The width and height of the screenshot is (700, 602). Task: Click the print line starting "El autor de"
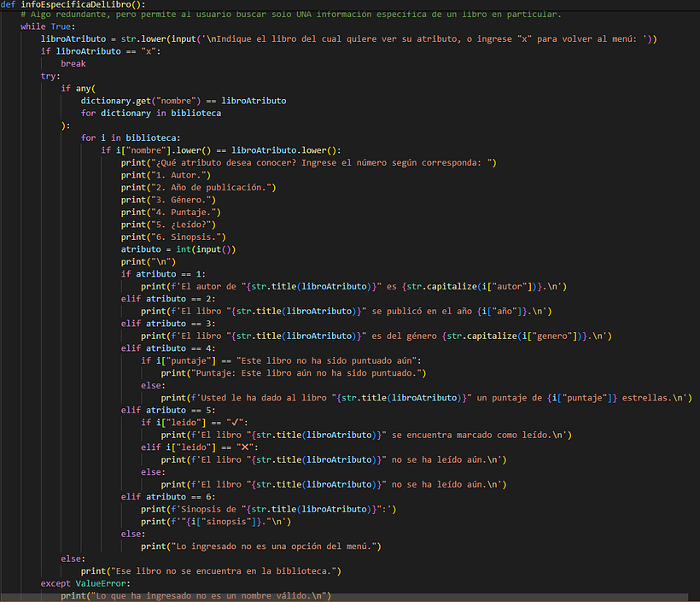click(x=354, y=287)
